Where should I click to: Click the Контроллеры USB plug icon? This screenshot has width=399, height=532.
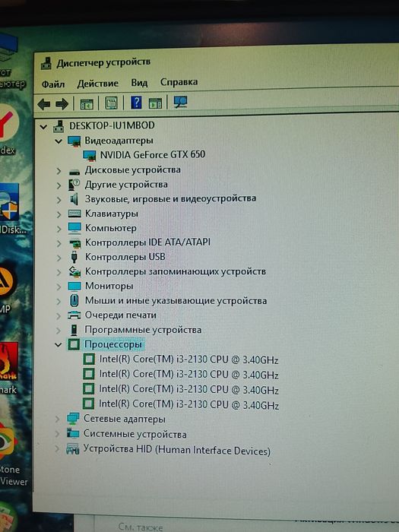(x=74, y=257)
